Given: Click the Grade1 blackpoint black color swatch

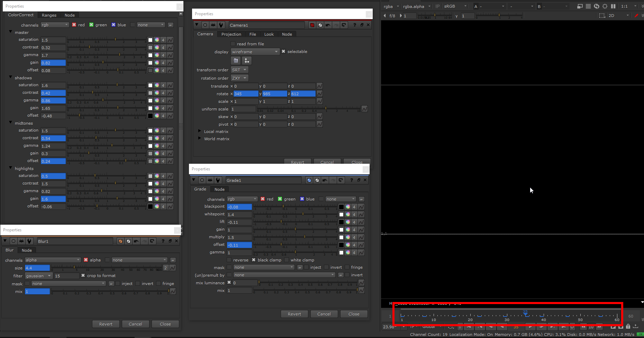Looking at the screenshot, I should tap(341, 207).
